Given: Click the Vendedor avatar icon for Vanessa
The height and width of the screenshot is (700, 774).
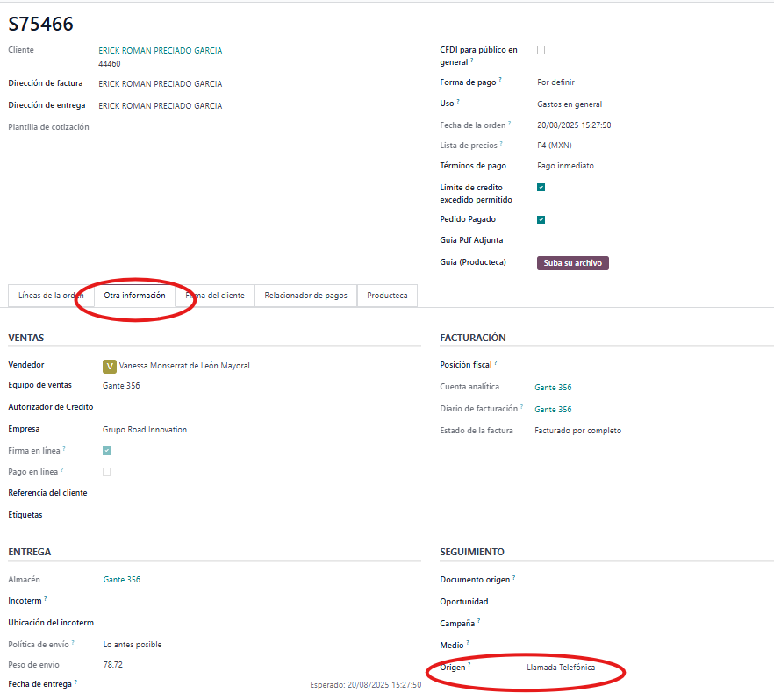Looking at the screenshot, I should click(110, 366).
